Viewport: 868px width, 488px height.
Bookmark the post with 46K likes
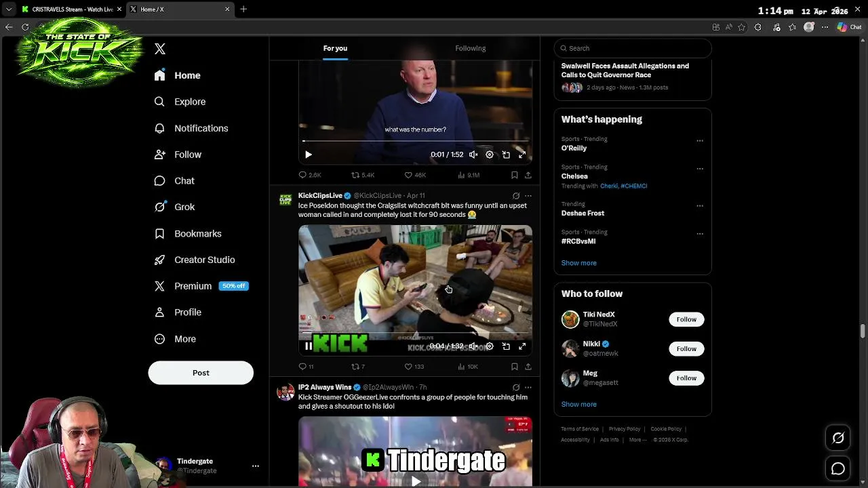515,175
